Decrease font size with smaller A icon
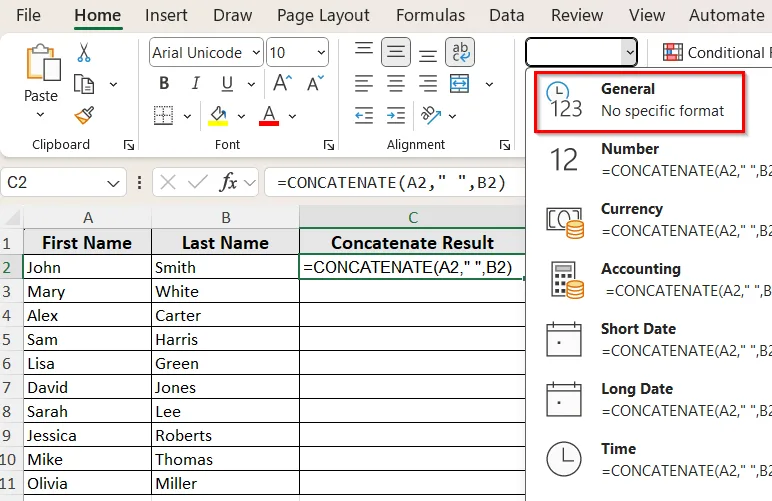The image size is (772, 501). 315,84
